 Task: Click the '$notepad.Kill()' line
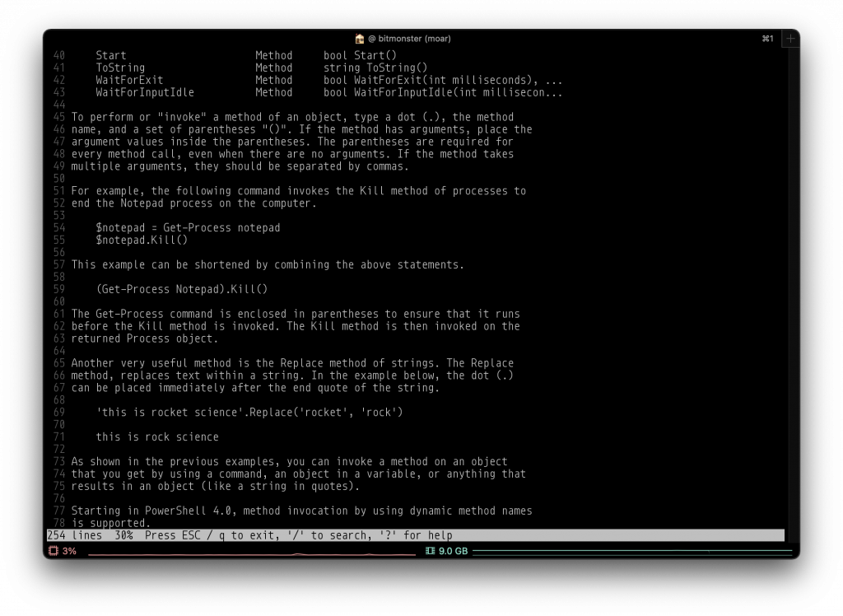[142, 240]
